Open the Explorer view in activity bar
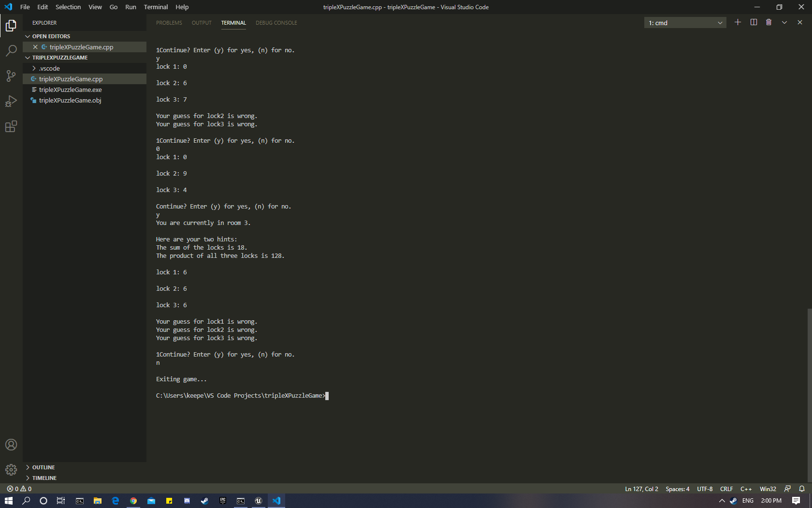The image size is (812, 508). click(x=11, y=25)
